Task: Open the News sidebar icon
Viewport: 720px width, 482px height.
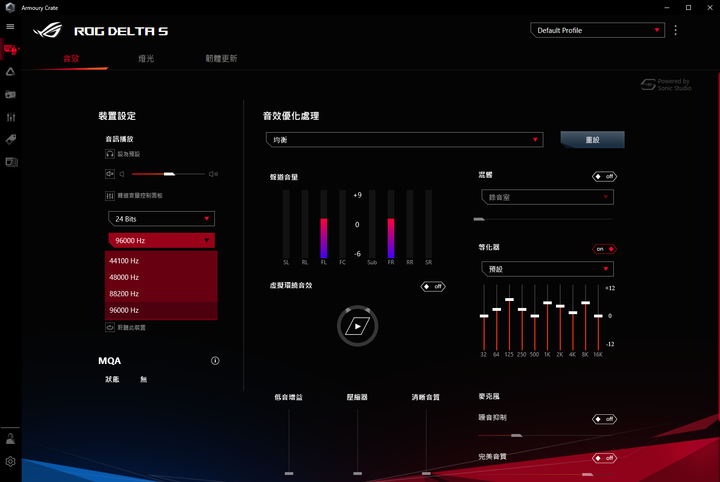Action: tap(11, 162)
